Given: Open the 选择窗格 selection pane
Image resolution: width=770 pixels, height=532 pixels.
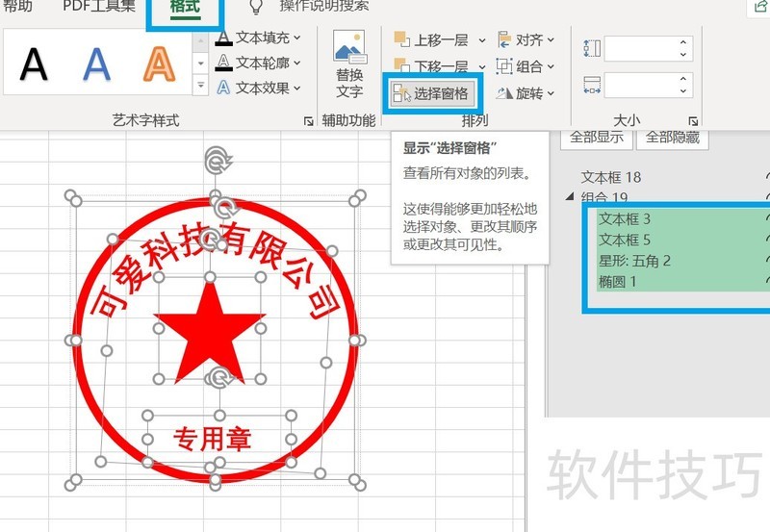Looking at the screenshot, I should pyautogui.click(x=432, y=93).
